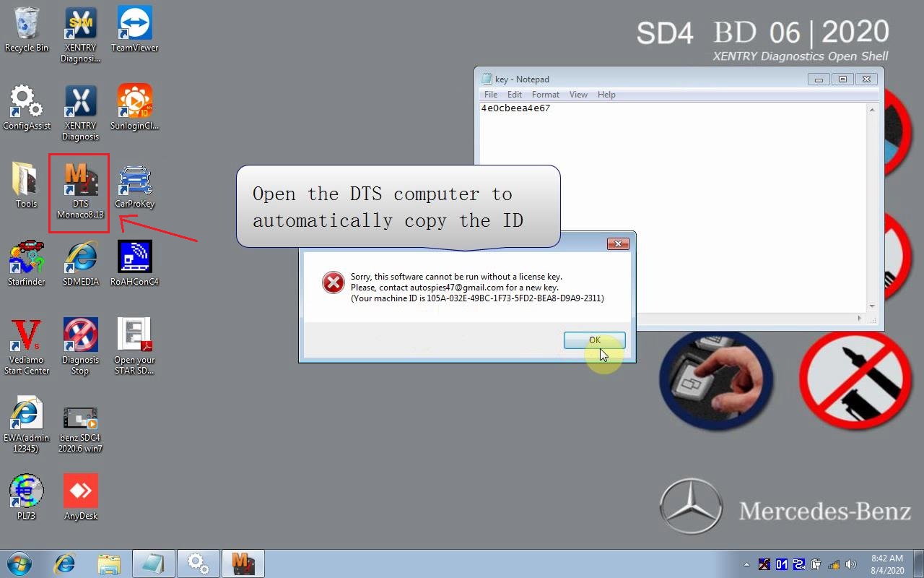This screenshot has width=924, height=578.
Task: Switch to Notepad taskbar button
Action: click(x=154, y=564)
